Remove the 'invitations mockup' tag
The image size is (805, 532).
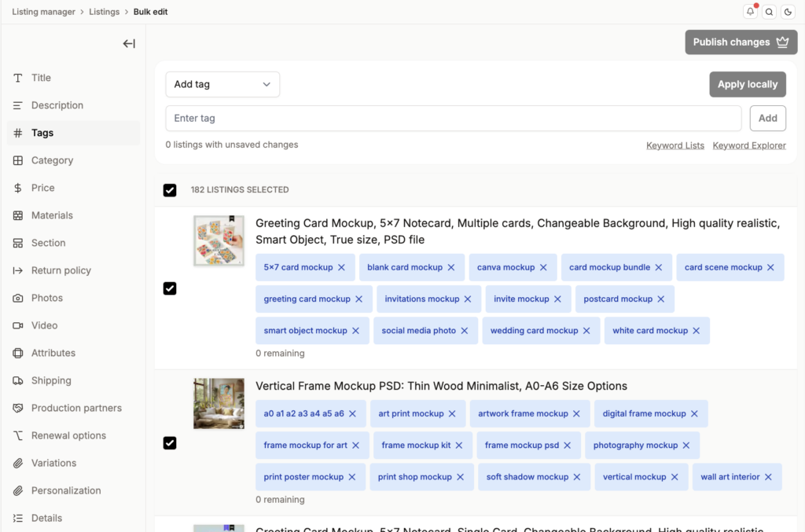(468, 299)
